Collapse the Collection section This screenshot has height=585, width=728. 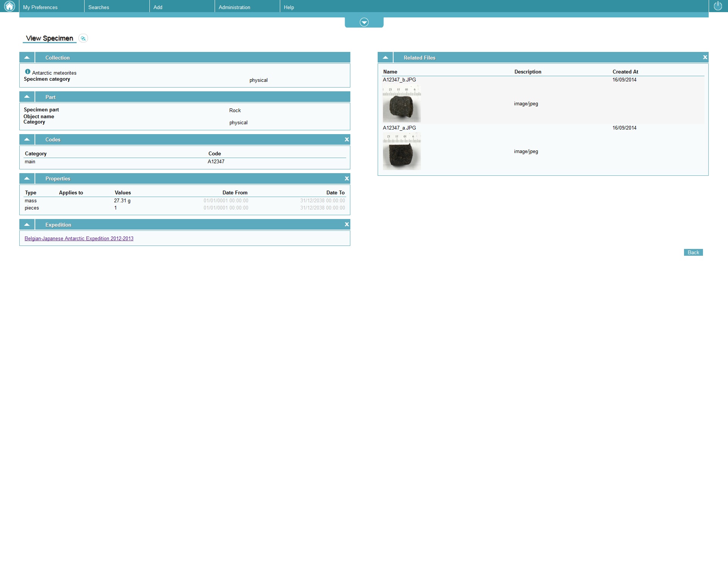[x=27, y=58]
